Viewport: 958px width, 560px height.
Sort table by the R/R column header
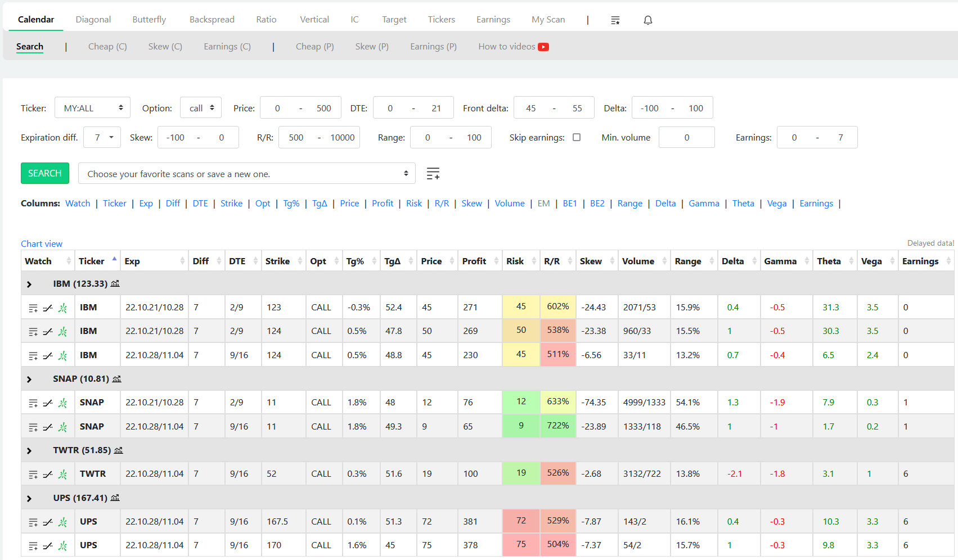tap(557, 261)
